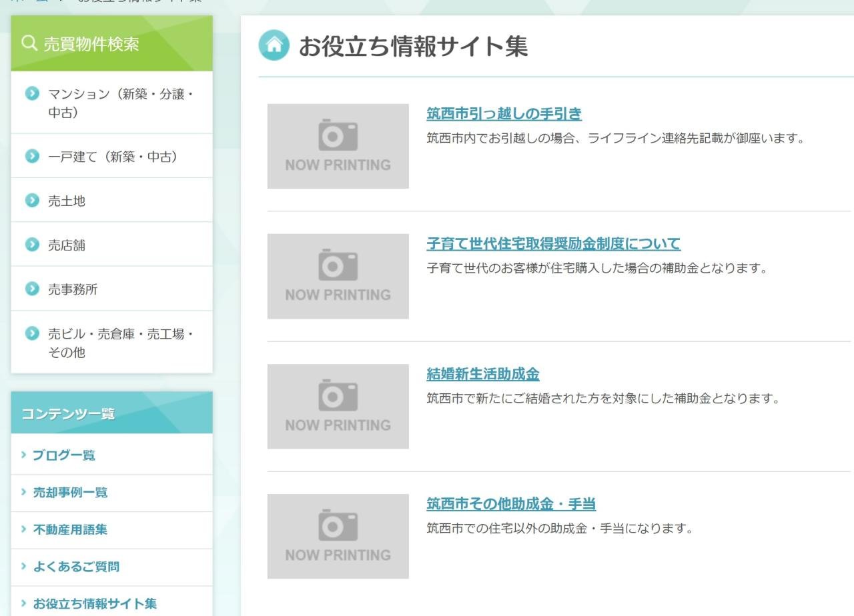Viewport: 854px width, 616px height.
Task: Click the chevron before よくあるご質問
Action: 24,567
